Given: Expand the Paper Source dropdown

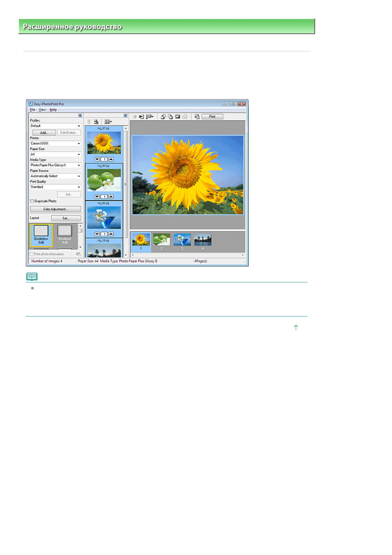Looking at the screenshot, I should point(55,176).
